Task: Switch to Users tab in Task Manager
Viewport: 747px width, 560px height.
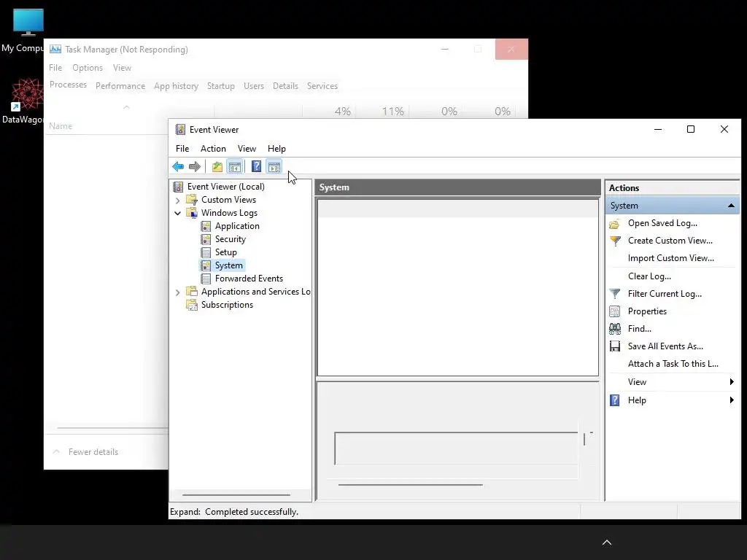Action: pyautogui.click(x=254, y=86)
